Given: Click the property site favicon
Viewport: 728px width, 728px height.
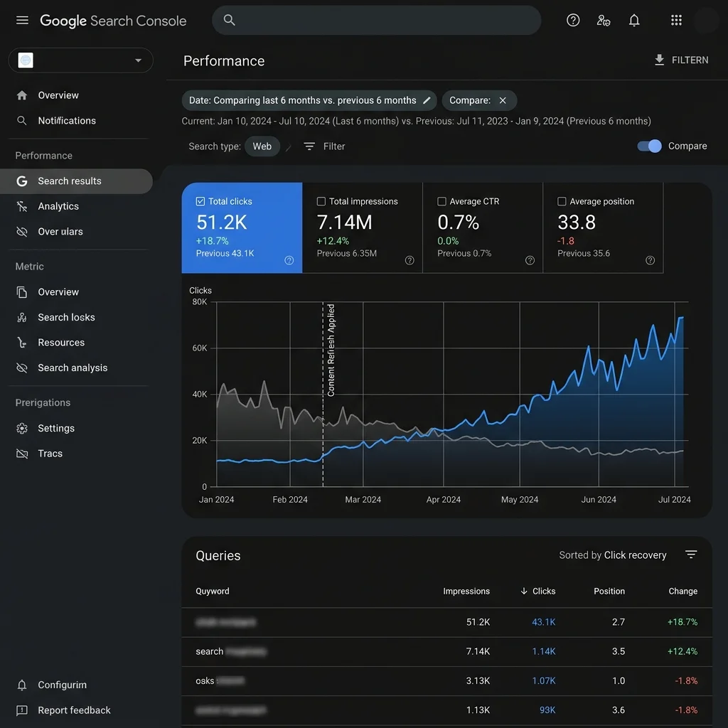Looking at the screenshot, I should (x=26, y=60).
